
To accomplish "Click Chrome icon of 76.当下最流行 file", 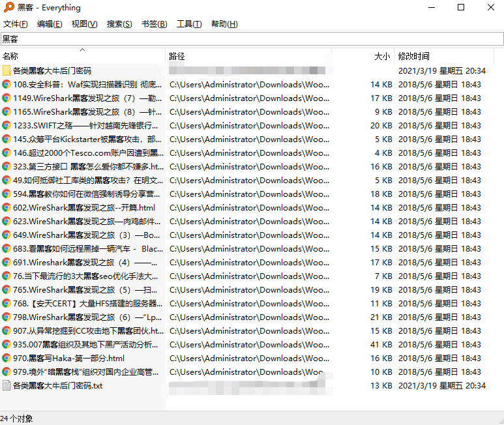I will [6, 276].
